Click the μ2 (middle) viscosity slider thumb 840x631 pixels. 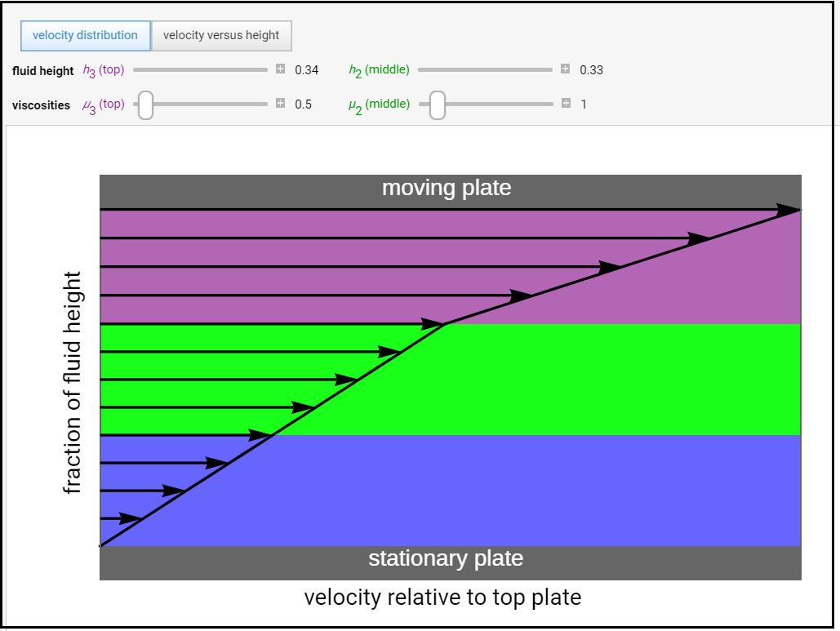tap(438, 104)
